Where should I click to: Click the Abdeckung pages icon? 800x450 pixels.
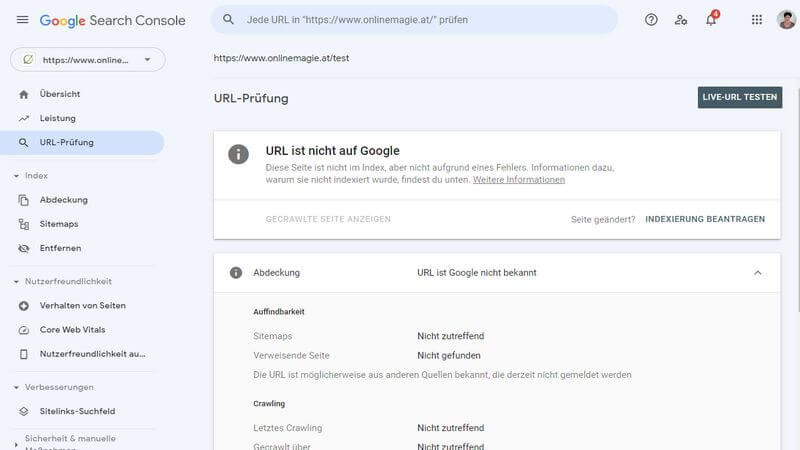tap(23, 200)
